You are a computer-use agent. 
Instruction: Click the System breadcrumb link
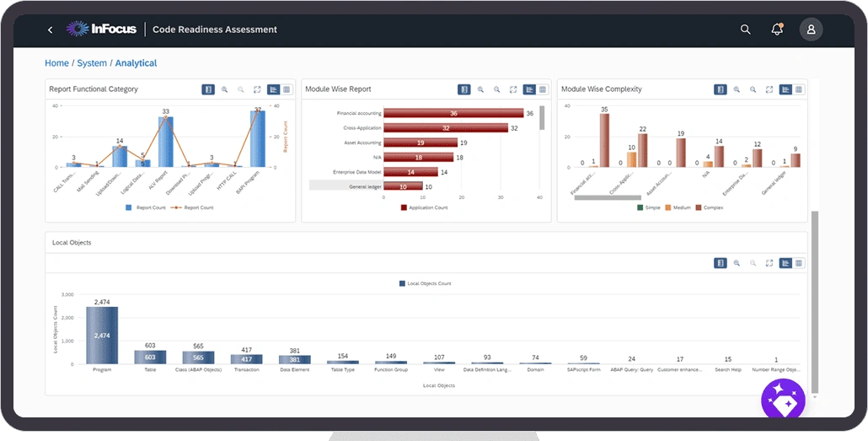click(x=92, y=63)
